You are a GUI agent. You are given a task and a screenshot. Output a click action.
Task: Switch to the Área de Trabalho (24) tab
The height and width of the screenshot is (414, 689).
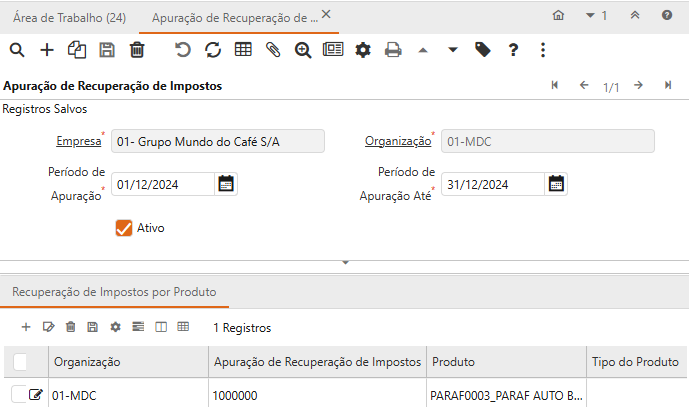coord(68,16)
